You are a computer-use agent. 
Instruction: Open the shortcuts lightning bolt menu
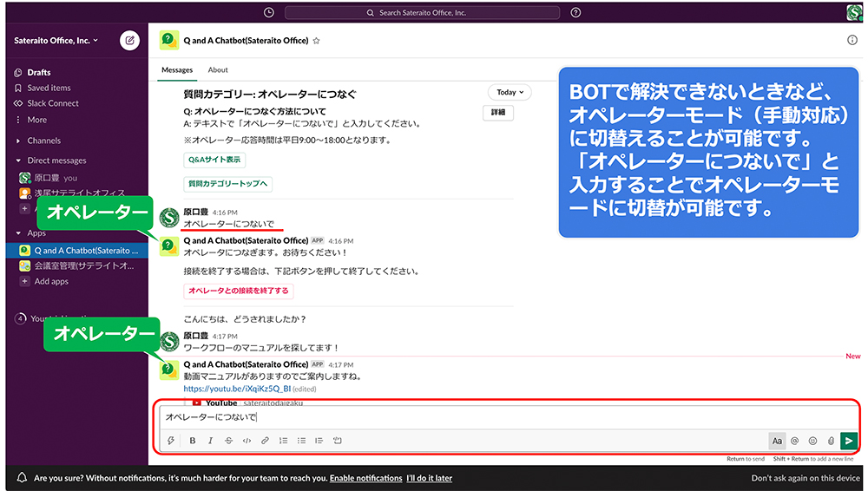tap(171, 441)
